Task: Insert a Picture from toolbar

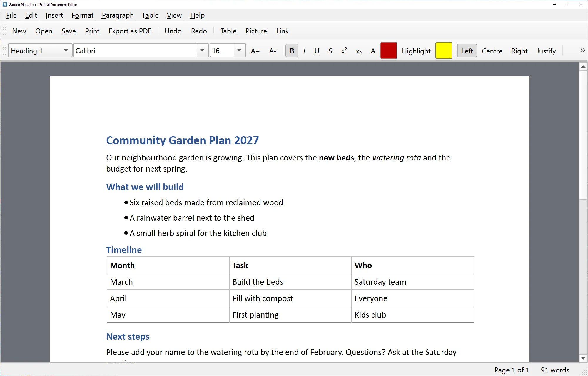Action: pos(256,31)
